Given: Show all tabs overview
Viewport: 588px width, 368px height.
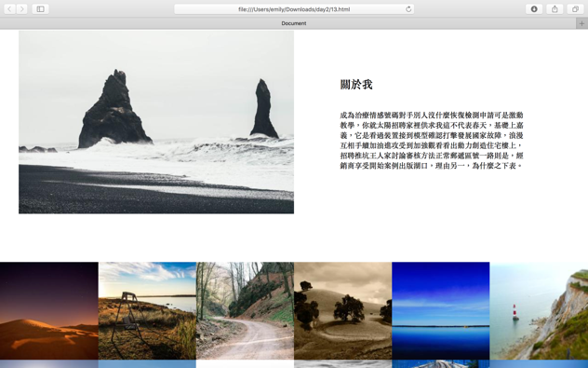Looking at the screenshot, I should [575, 9].
